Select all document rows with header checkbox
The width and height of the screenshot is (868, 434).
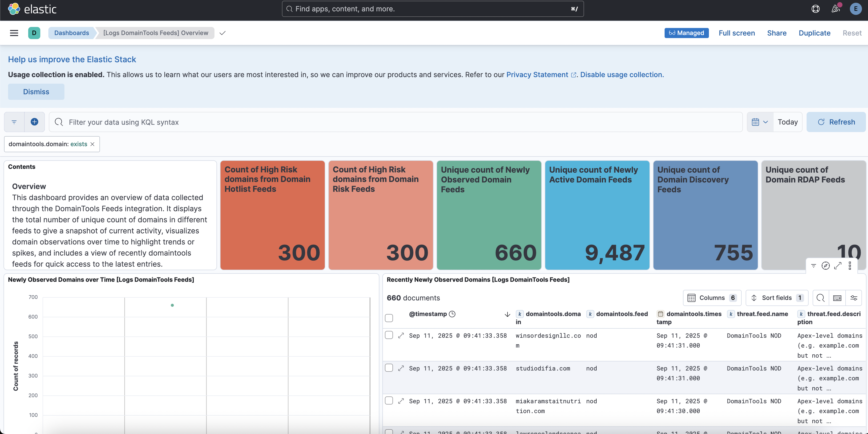389,318
